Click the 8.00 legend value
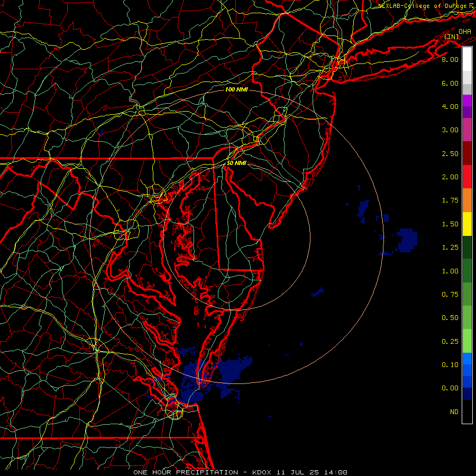476x476 pixels. click(x=450, y=59)
